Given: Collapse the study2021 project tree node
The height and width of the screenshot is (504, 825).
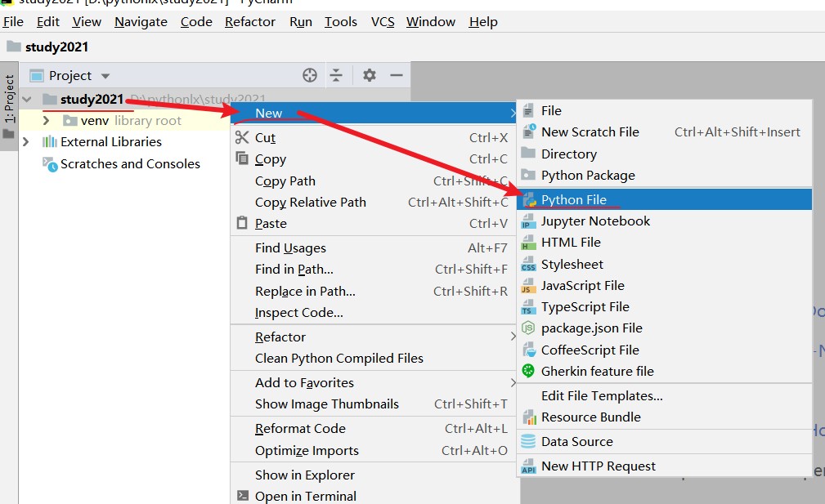Looking at the screenshot, I should 27,99.
